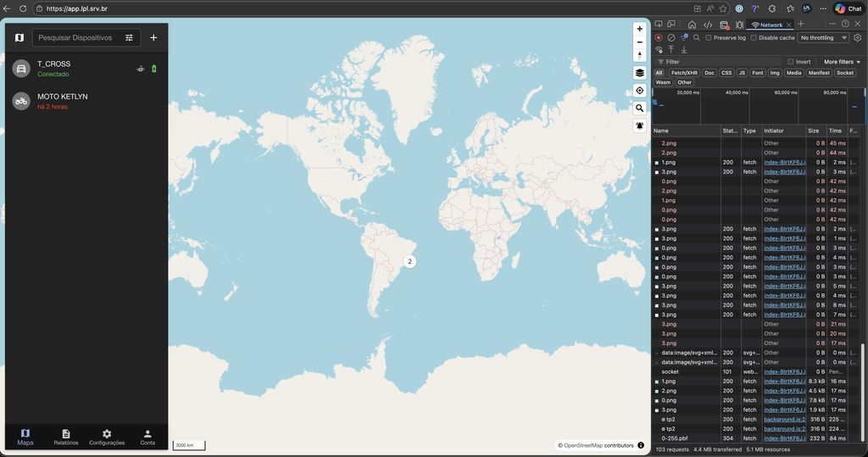The width and height of the screenshot is (868, 457).
Task: Check the Invert filter checkbox
Action: pyautogui.click(x=791, y=62)
